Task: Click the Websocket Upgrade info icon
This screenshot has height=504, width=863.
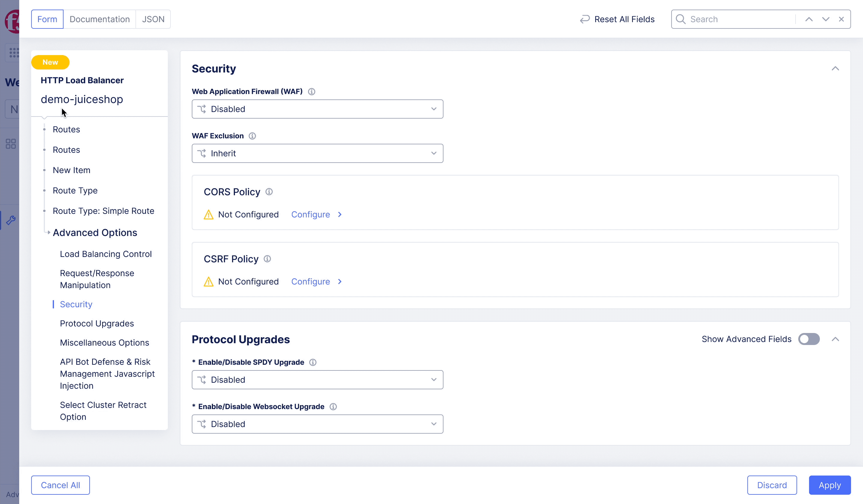Action: click(333, 406)
